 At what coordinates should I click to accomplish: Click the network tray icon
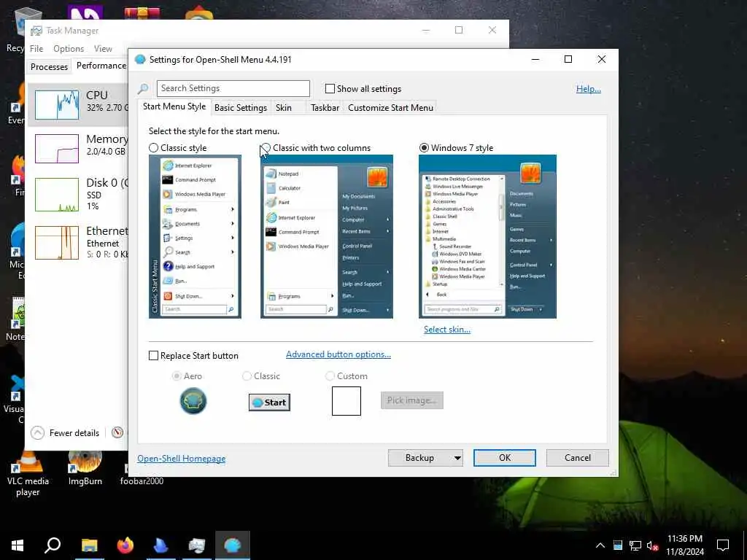tap(635, 545)
